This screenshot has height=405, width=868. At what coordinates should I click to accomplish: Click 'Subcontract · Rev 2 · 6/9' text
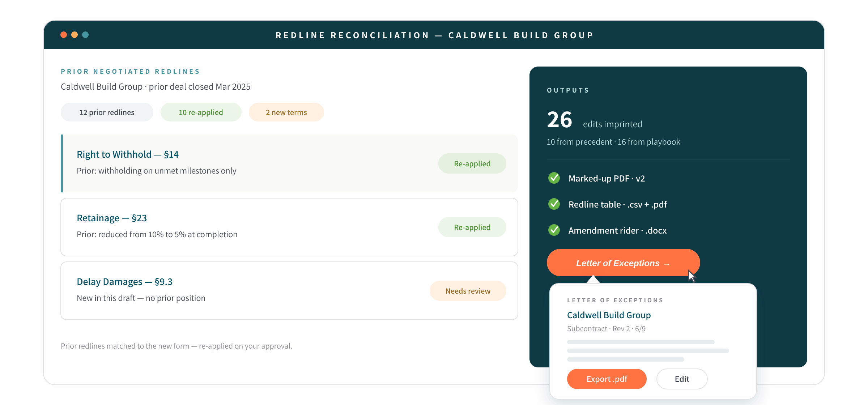coord(606,329)
